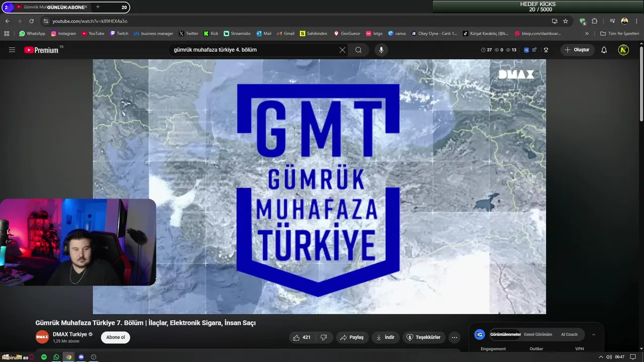Clear the YouTube search box text
This screenshot has width=644, height=362.
pyautogui.click(x=342, y=50)
